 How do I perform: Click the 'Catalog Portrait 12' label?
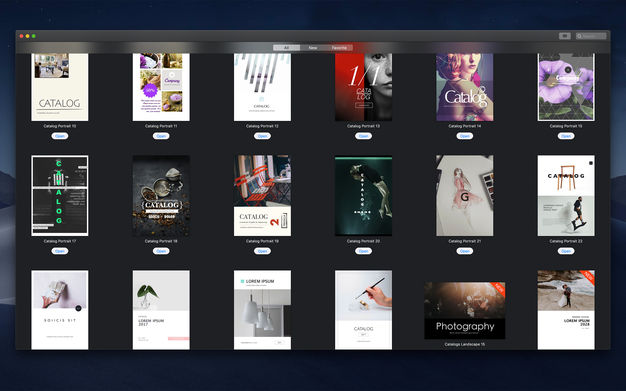tap(262, 126)
